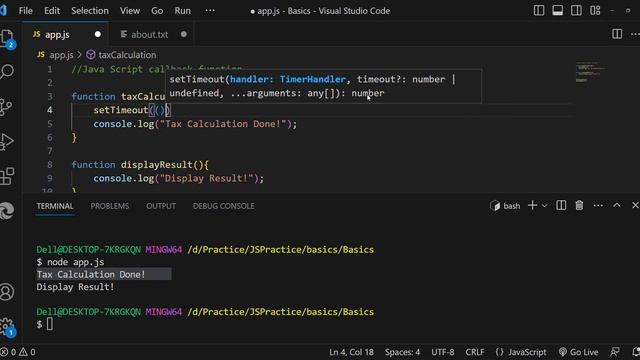Open the Explorer view in activity bar
This screenshot has width=640, height=360.
coord(7,39)
